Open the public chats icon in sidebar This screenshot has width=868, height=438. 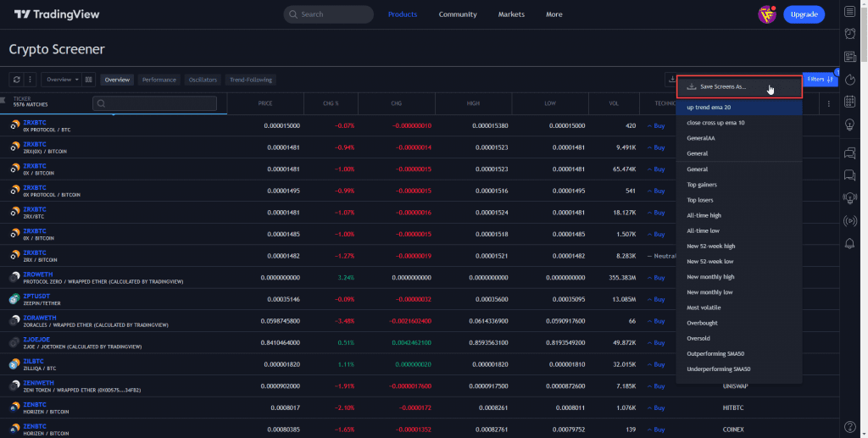pyautogui.click(x=849, y=153)
